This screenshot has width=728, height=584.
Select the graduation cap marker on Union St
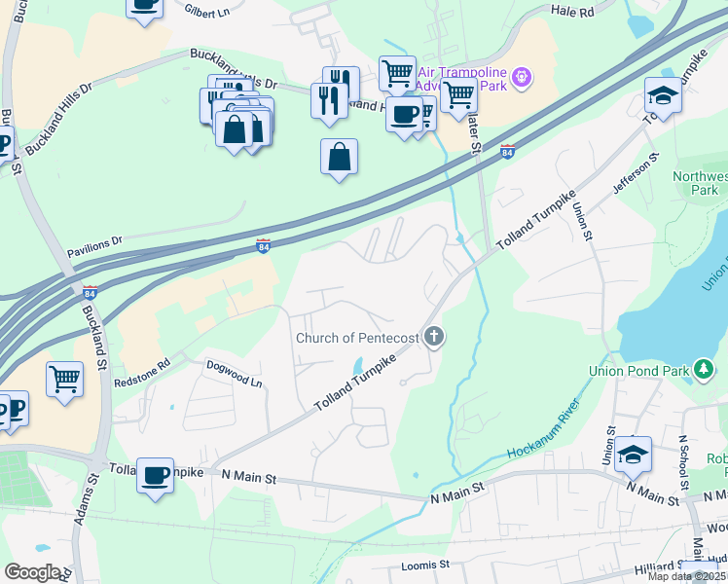[x=633, y=456]
